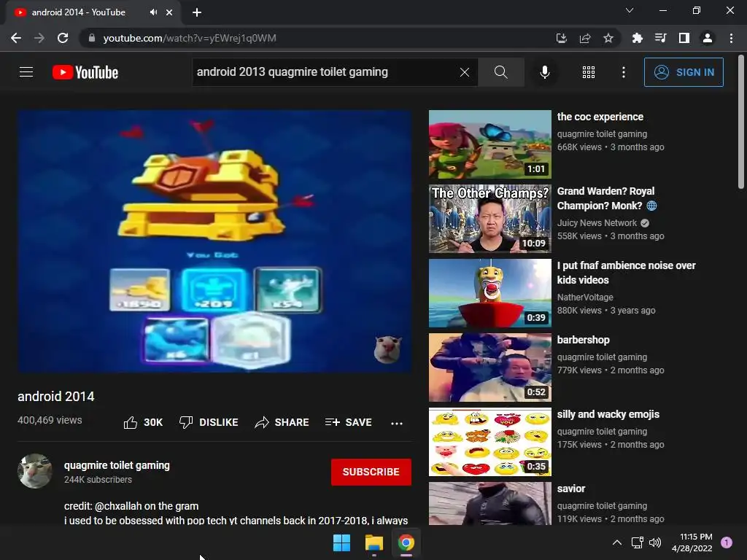Image resolution: width=747 pixels, height=560 pixels.
Task: Click the 244K subscribers text
Action: pyautogui.click(x=98, y=480)
